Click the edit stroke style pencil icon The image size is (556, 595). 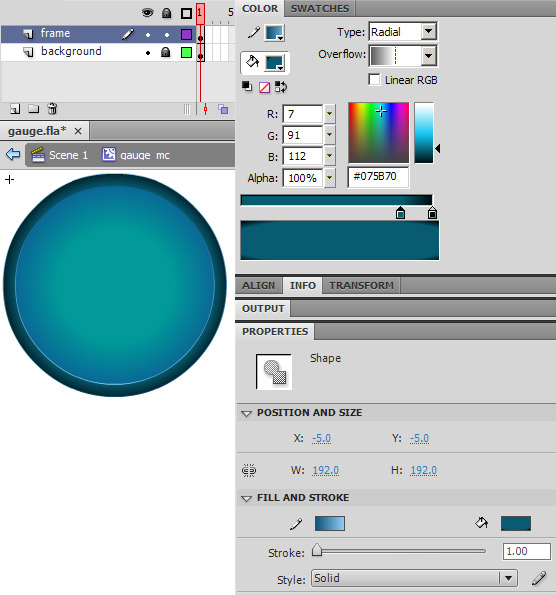click(539, 578)
